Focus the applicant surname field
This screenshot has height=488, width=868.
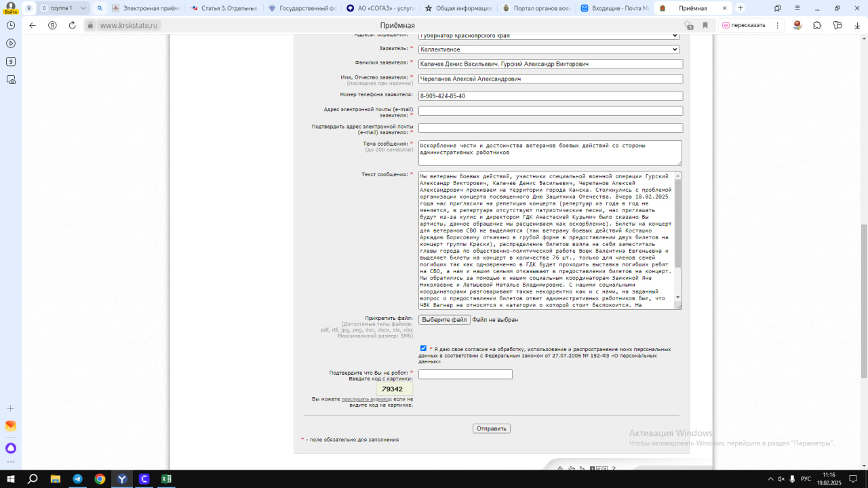(x=551, y=64)
